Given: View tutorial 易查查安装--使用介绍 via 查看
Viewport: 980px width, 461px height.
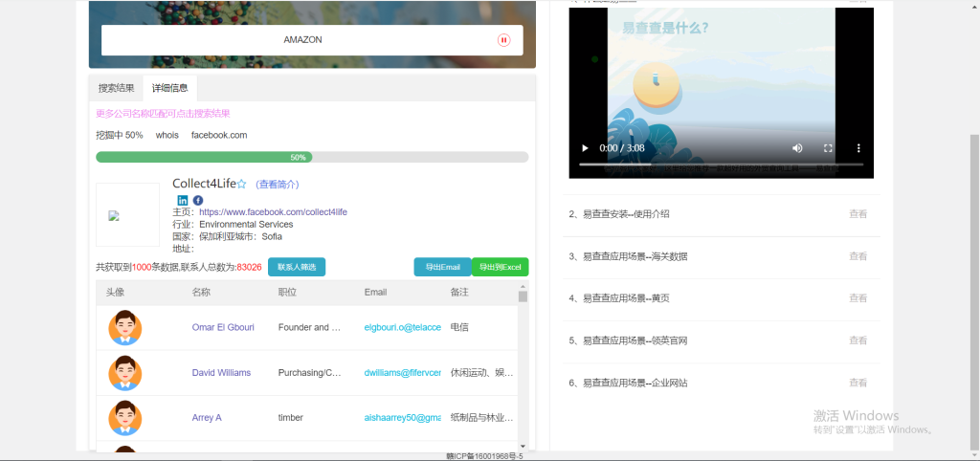Looking at the screenshot, I should click(x=857, y=214).
